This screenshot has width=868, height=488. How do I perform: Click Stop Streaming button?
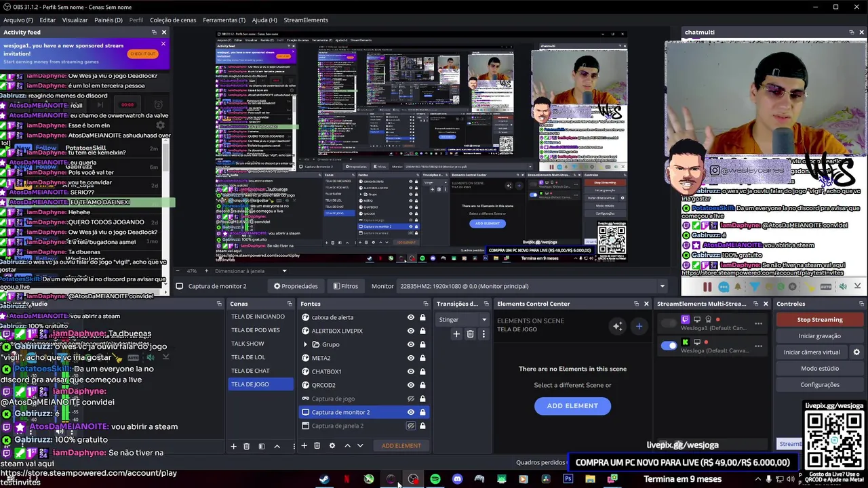pyautogui.click(x=820, y=319)
